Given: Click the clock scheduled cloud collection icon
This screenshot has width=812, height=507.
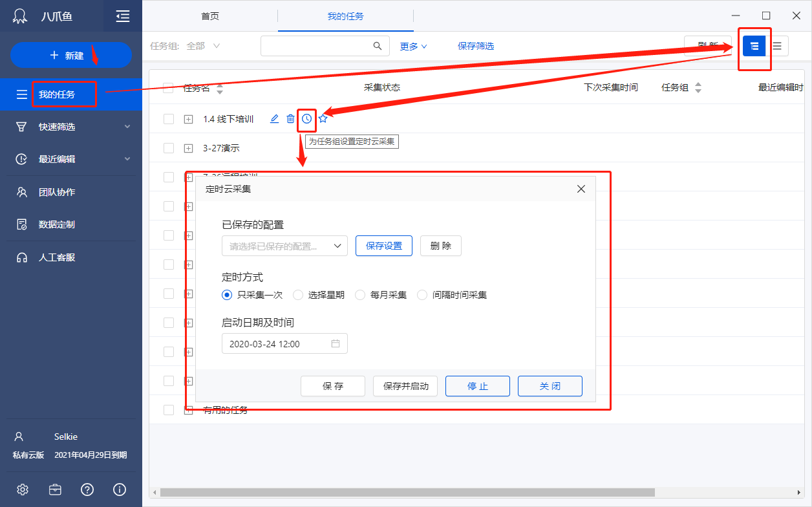Looking at the screenshot, I should click(x=306, y=119).
